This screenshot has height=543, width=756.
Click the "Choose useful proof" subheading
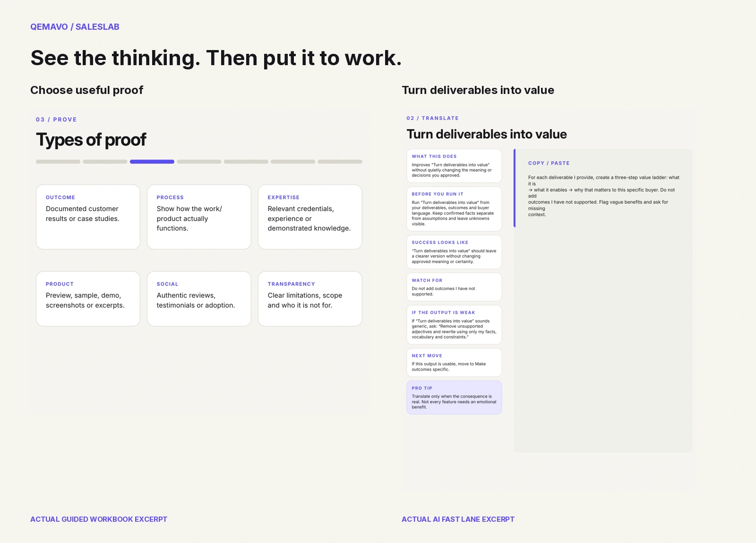click(87, 90)
